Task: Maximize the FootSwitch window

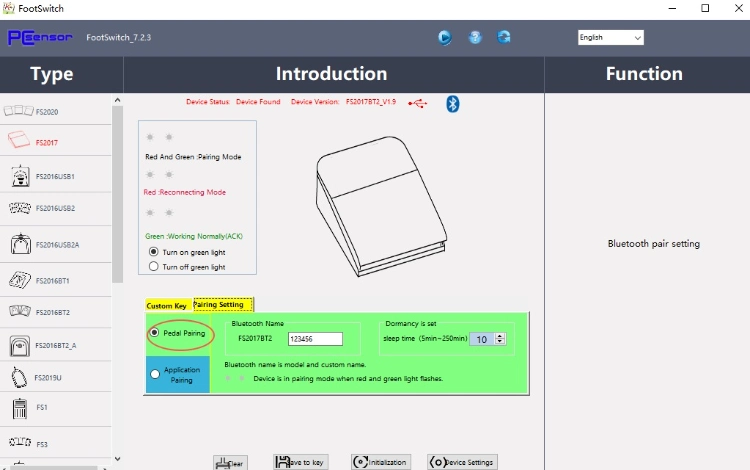Action: point(705,8)
